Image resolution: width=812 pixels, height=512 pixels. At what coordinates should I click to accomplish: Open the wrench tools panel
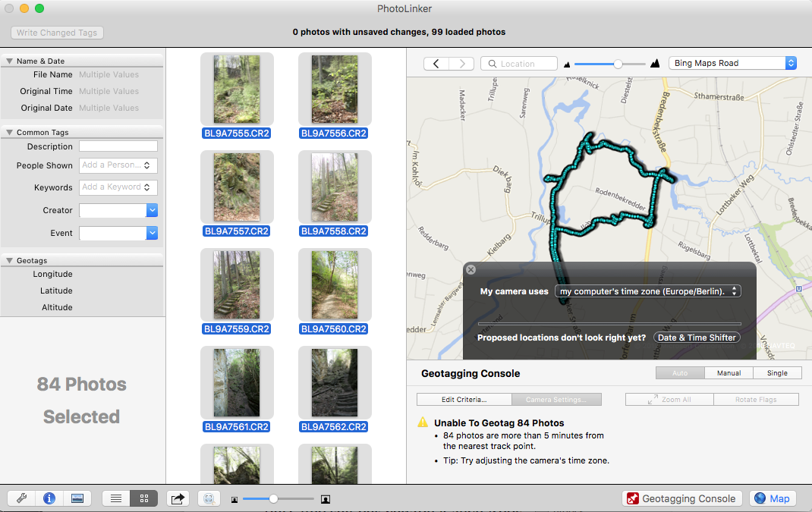tap(22, 498)
